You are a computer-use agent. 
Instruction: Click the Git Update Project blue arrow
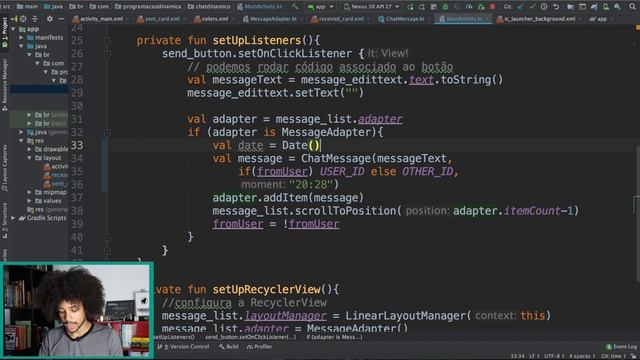pos(520,7)
